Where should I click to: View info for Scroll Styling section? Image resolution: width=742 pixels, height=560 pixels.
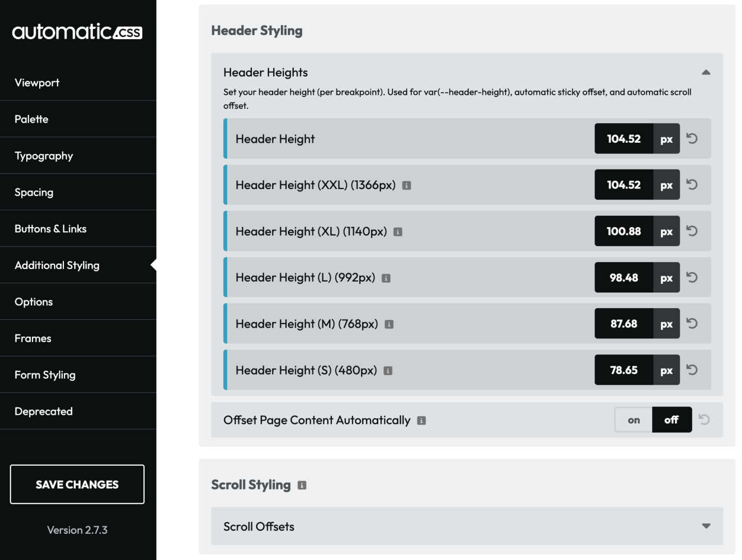pos(301,485)
